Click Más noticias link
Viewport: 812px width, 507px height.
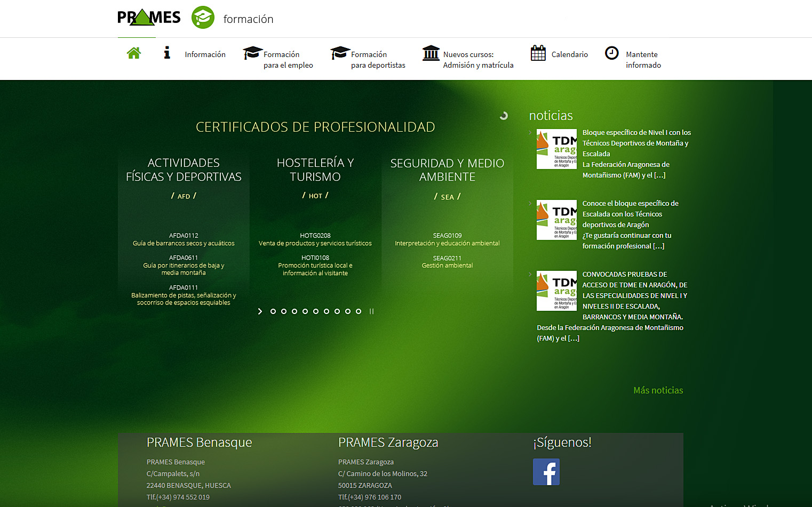658,390
